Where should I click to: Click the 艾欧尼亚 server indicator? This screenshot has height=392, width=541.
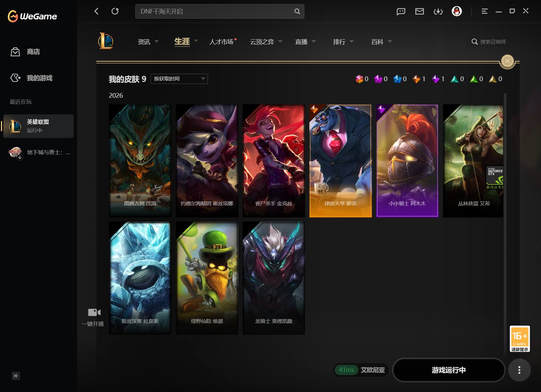pos(373,370)
